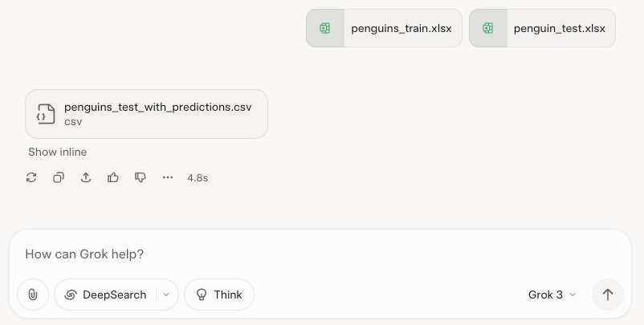Click the regenerate response icon
The image size is (644, 325).
pyautogui.click(x=31, y=177)
